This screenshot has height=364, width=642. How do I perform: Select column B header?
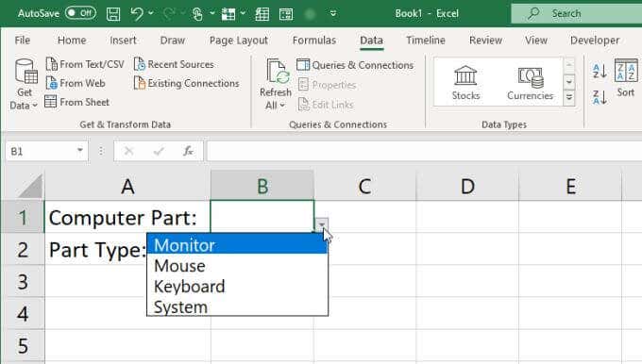point(262,187)
